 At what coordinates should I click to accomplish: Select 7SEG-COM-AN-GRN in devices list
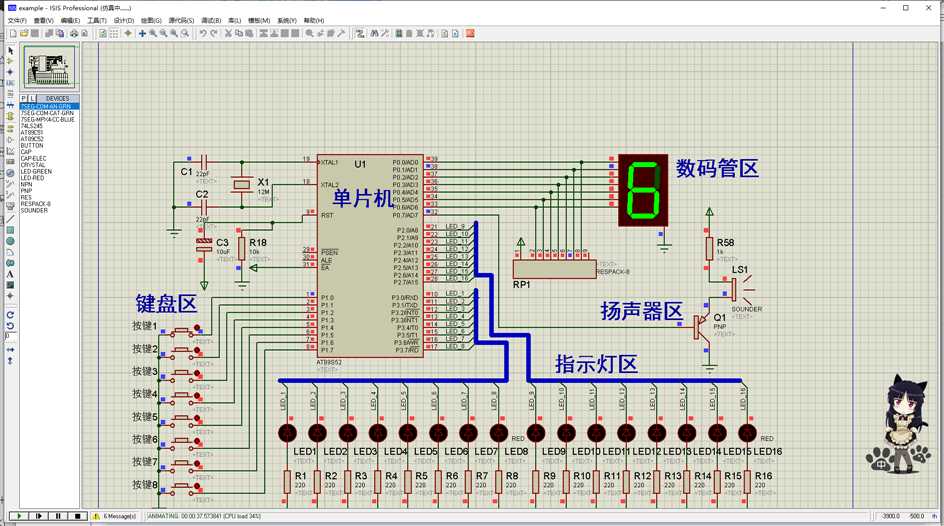tap(49, 107)
